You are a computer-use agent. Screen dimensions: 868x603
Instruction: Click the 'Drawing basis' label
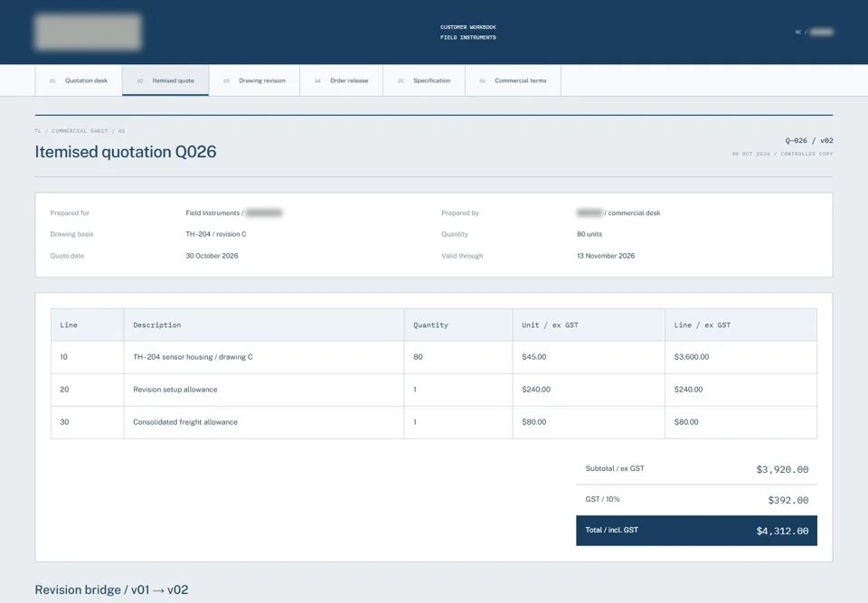tap(72, 234)
